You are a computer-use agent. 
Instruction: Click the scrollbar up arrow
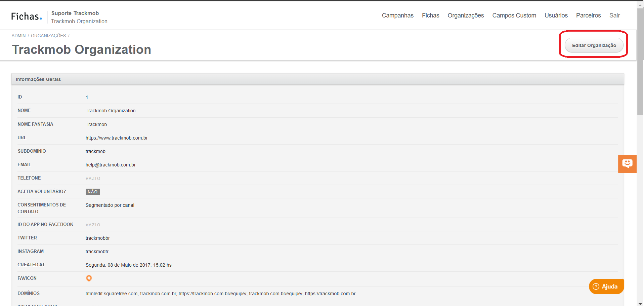[x=640, y=5]
